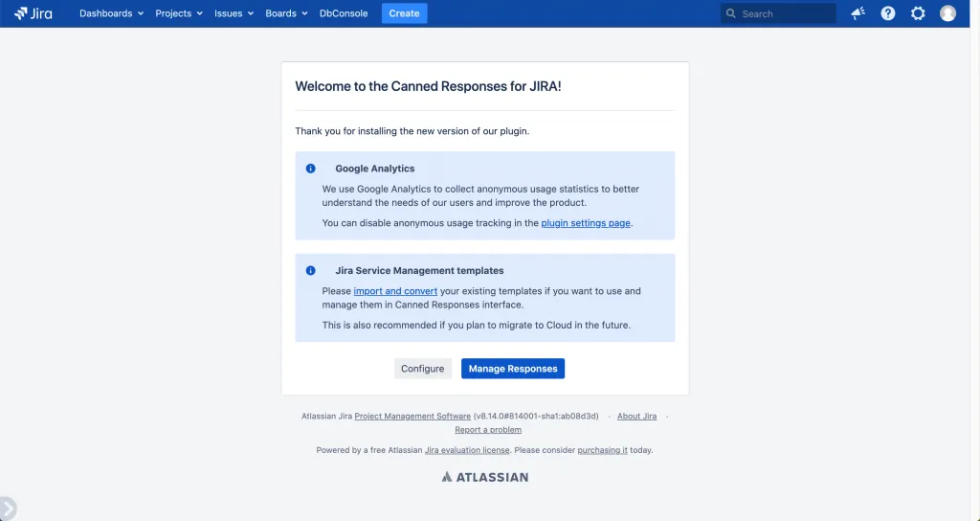Image resolution: width=980 pixels, height=521 pixels.
Task: Click the Welcome to the Canned Responses heading
Action: coord(428,86)
